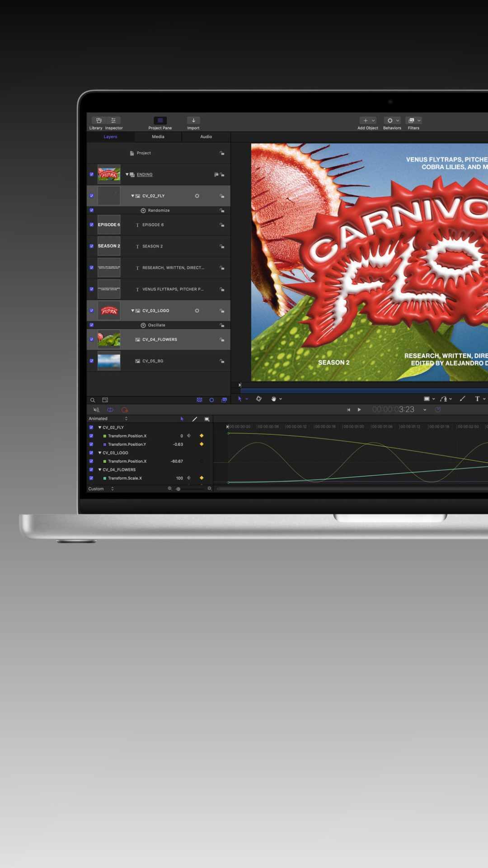
Task: Click the search magnifier below layers list
Action: [x=93, y=400]
